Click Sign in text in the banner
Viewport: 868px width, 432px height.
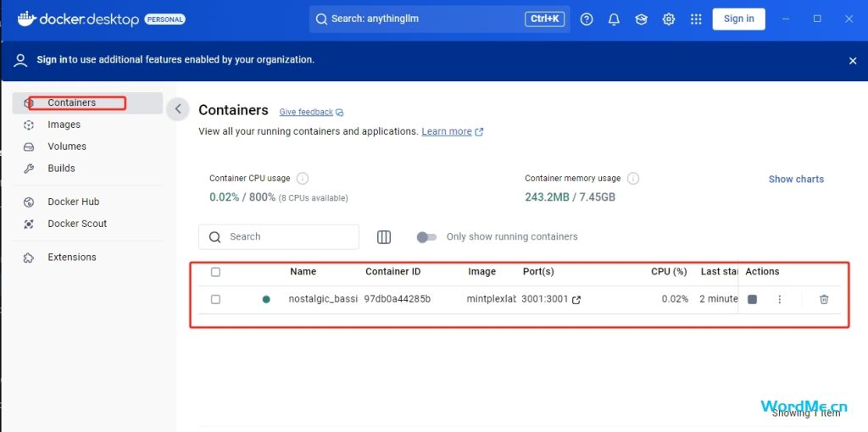coord(52,60)
